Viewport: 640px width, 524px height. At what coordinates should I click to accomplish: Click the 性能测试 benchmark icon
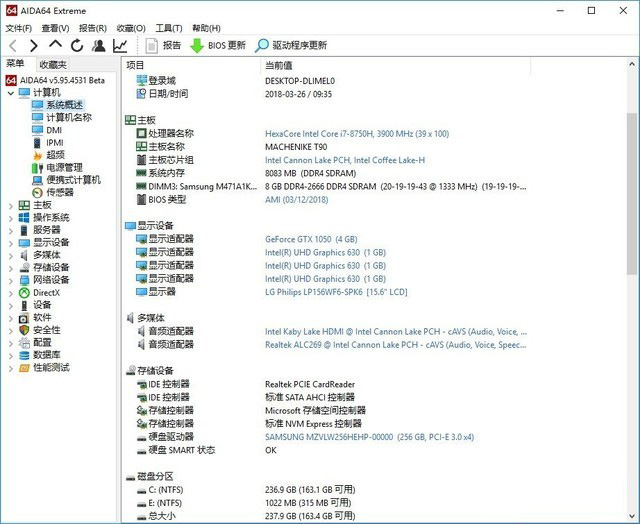click(x=24, y=368)
